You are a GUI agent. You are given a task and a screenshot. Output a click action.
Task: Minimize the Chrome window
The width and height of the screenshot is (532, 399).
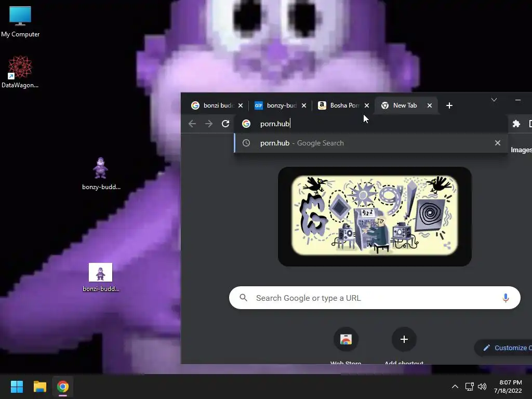click(518, 100)
